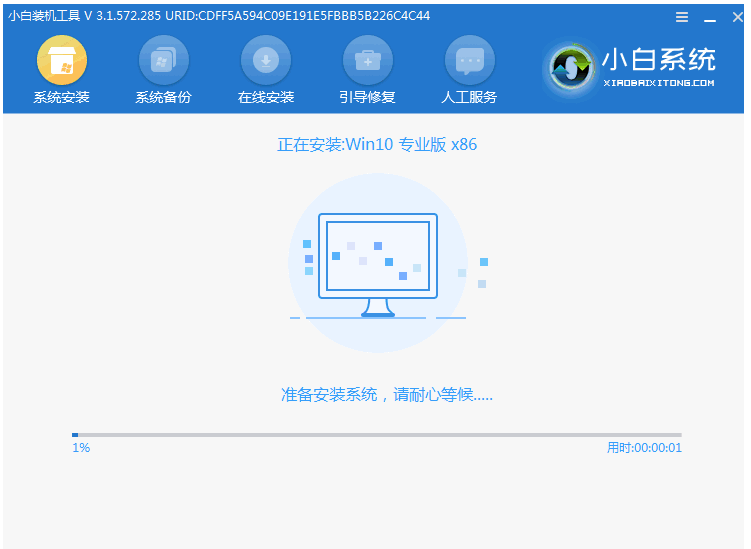Click the 在线安装 download arrow icon

pyautogui.click(x=266, y=61)
